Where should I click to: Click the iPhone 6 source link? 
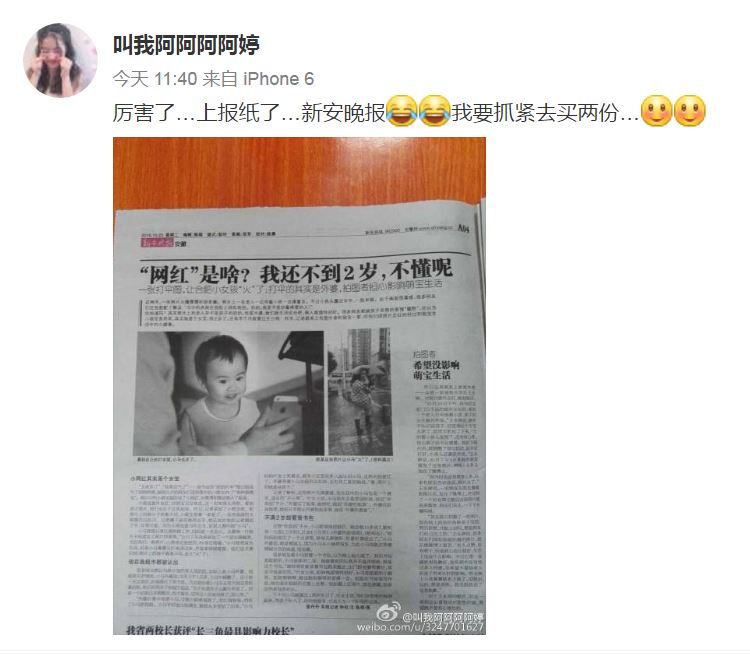click(x=278, y=78)
